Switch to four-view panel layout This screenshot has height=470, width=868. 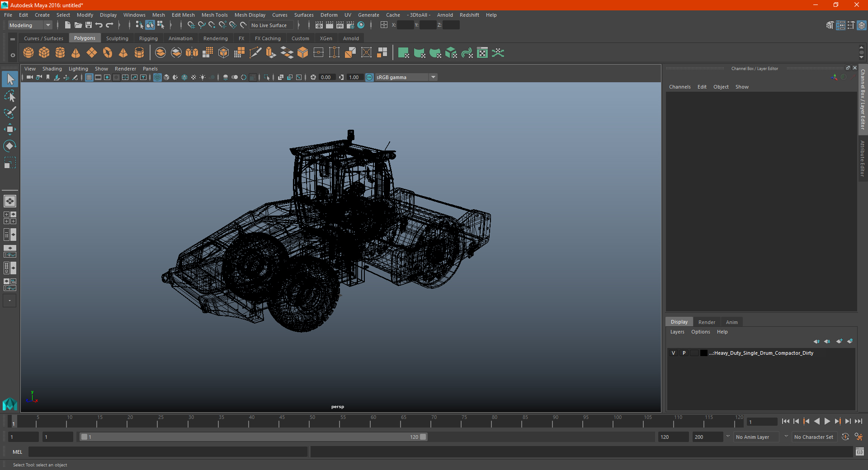point(10,218)
